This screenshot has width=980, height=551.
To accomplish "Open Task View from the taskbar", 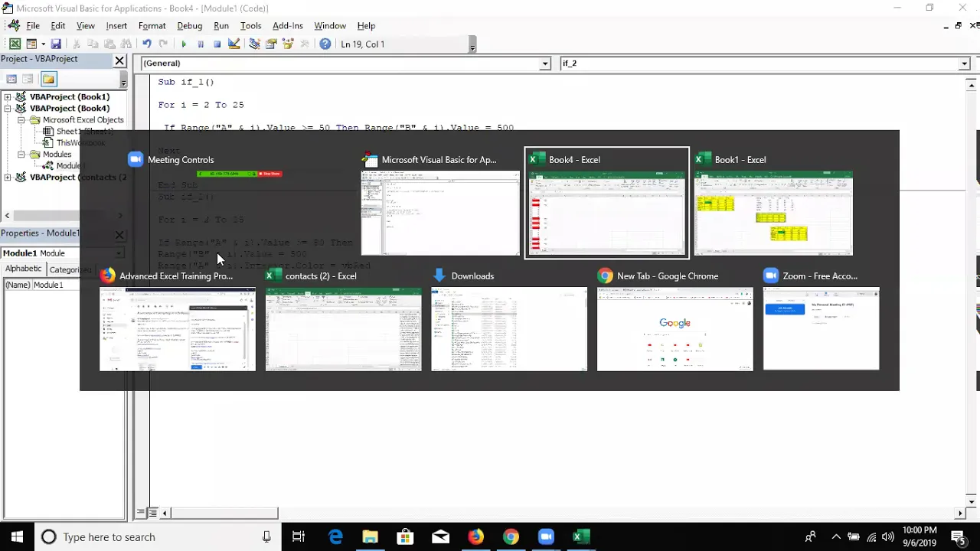I will (299, 537).
